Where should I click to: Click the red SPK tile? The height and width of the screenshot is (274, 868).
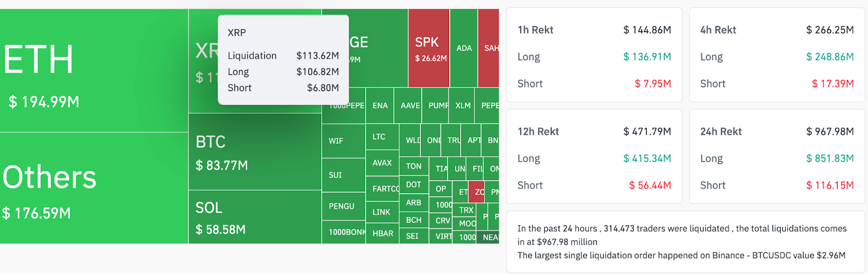(429, 49)
